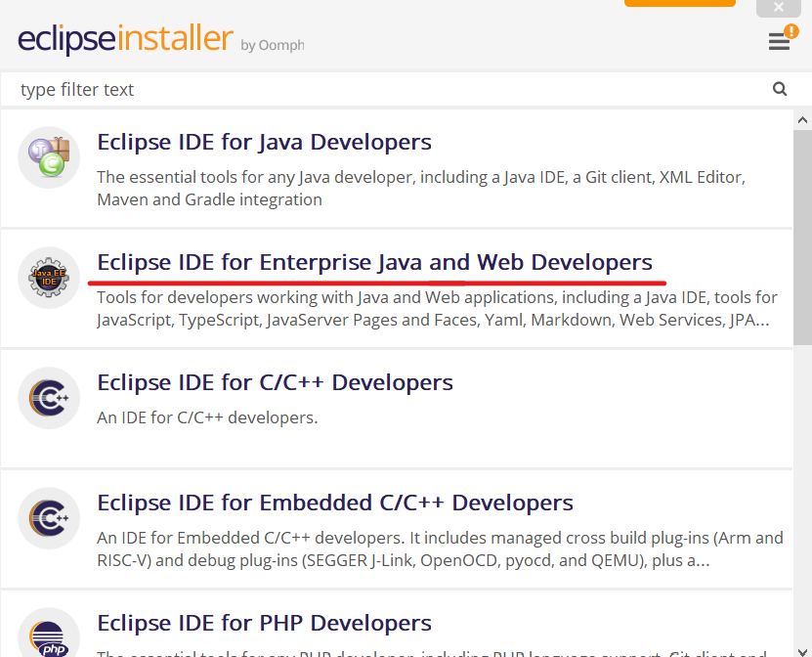Open the hamburger menu with notification badge
This screenshot has height=657, width=812.
pos(779,41)
